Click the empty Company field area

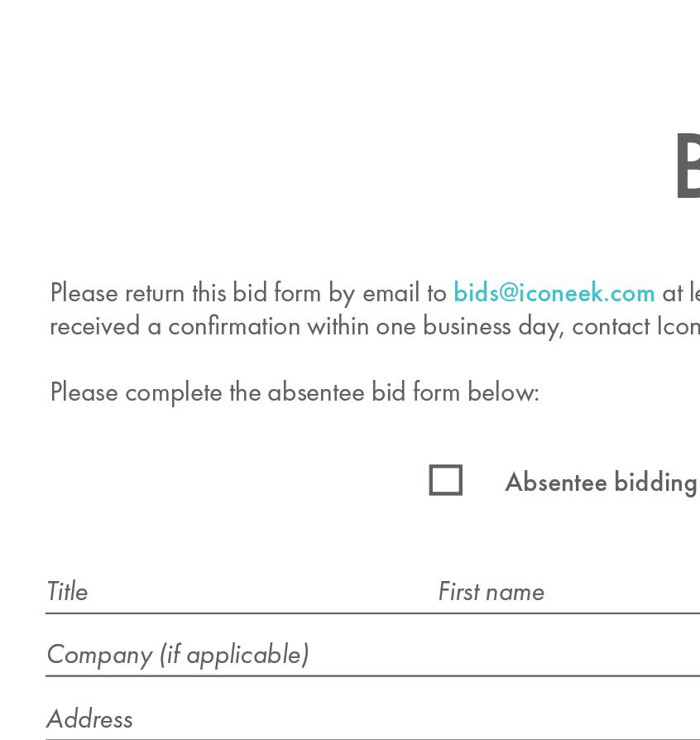[x=505, y=655]
